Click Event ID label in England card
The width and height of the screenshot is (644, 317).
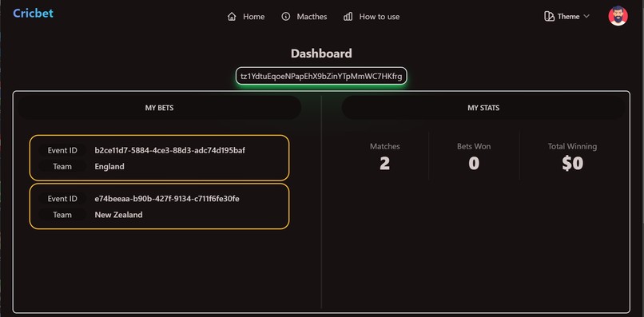point(62,150)
